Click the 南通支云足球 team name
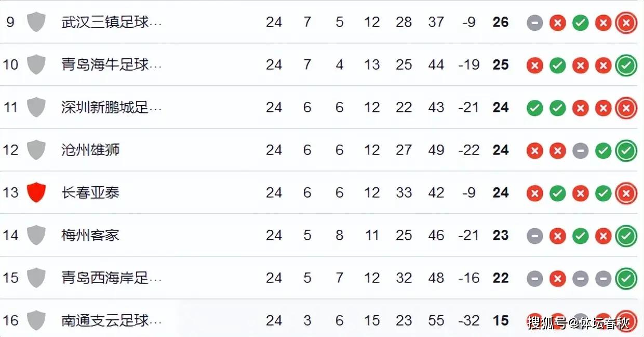Screen dimensions: 644x337 [111, 321]
